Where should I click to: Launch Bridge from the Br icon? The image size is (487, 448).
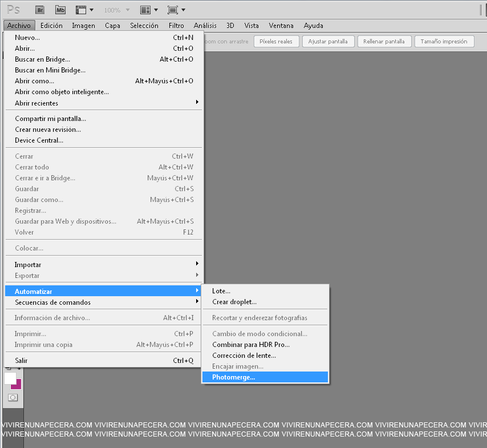(39, 10)
